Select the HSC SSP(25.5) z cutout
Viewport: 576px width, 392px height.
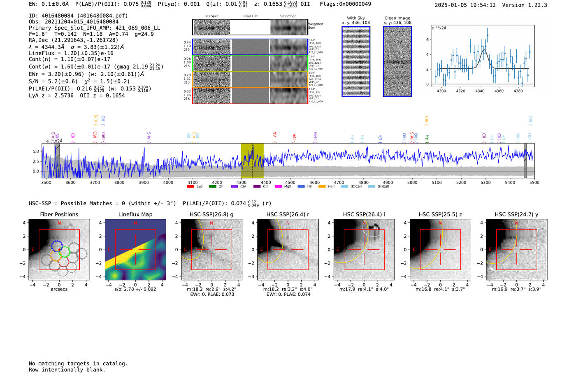[440, 250]
